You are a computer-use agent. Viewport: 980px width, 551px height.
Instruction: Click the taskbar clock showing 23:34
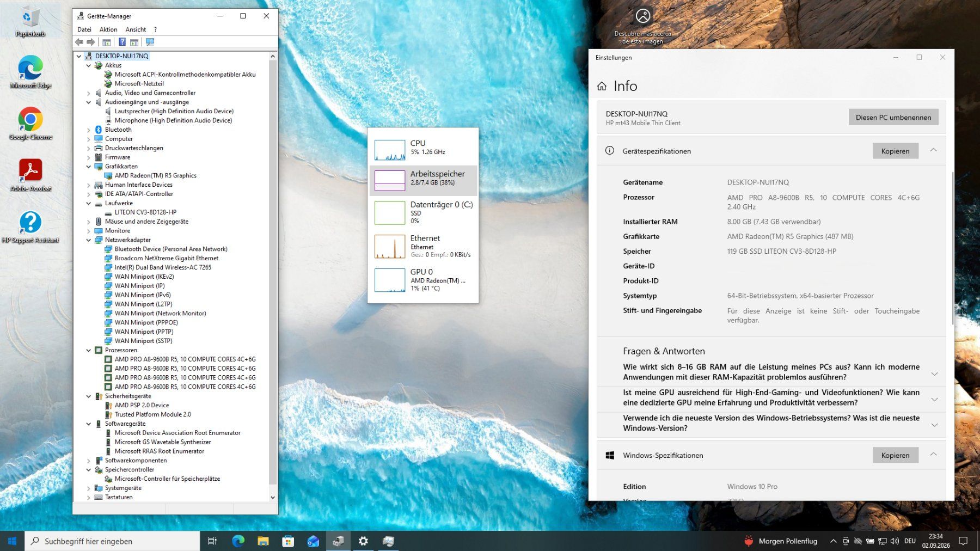936,541
